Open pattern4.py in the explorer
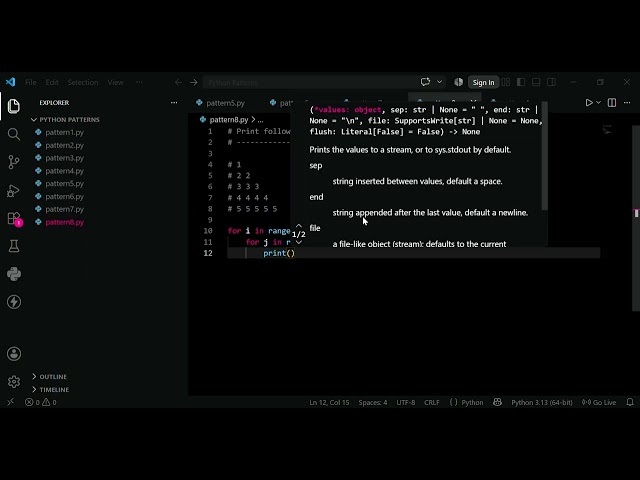The height and width of the screenshot is (480, 640). (x=64, y=171)
